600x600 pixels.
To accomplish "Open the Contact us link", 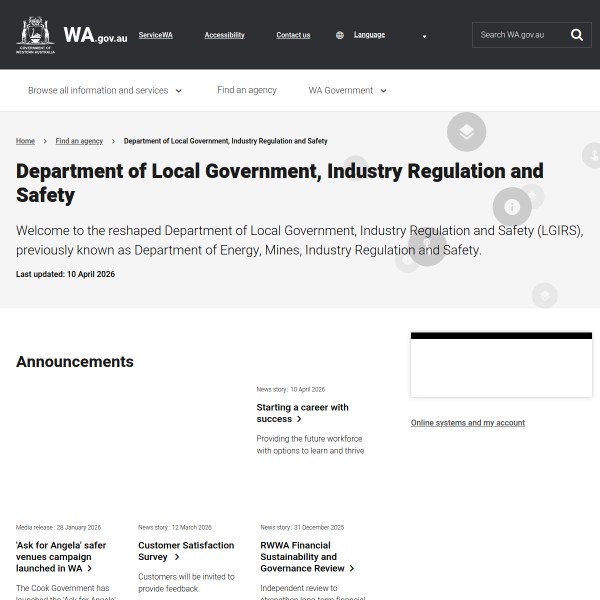I will point(293,35).
